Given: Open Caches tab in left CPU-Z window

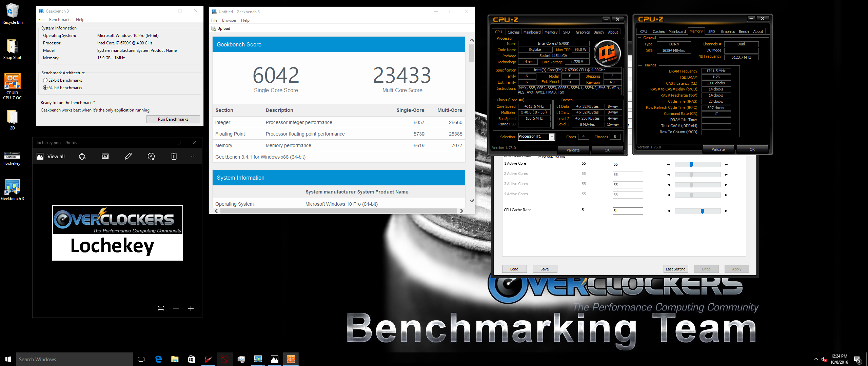Looking at the screenshot, I should coord(513,32).
